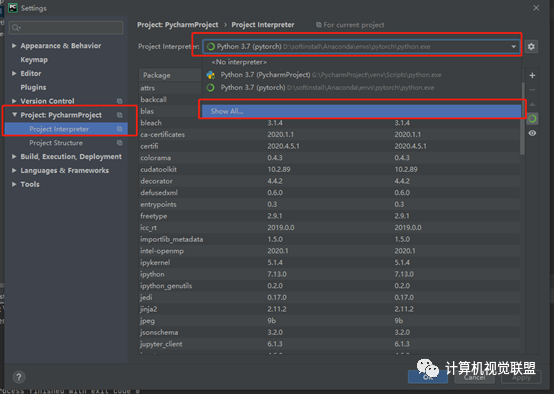Click the package list scrollbar
Screen dimensions: 554x394
(522, 118)
